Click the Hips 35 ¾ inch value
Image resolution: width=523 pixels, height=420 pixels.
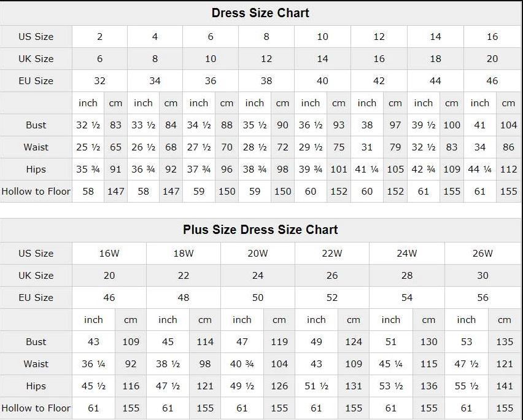(88, 169)
